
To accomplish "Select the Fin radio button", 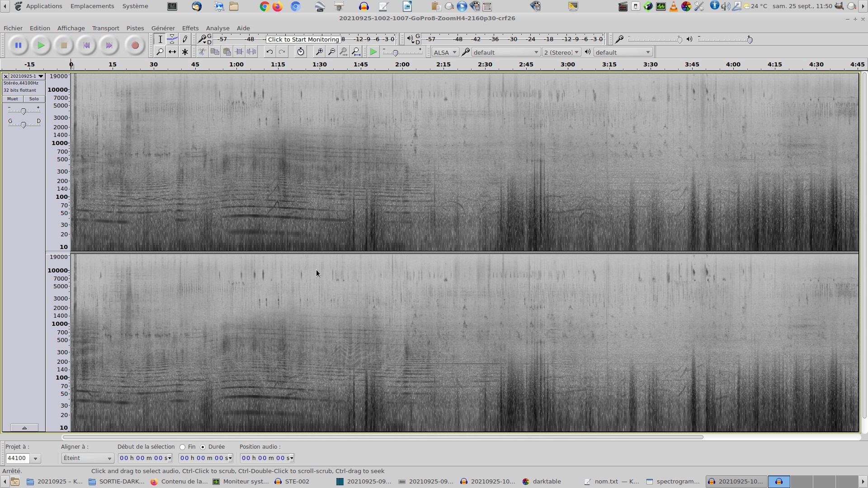I will 183,447.
